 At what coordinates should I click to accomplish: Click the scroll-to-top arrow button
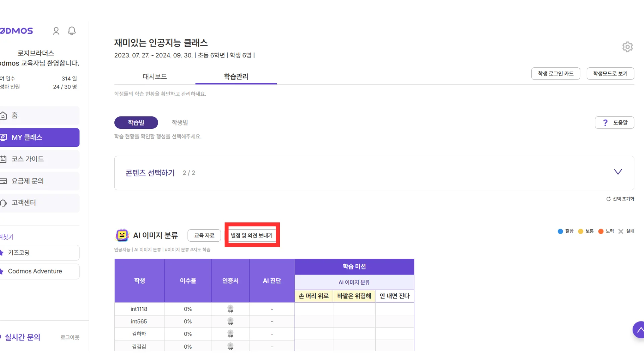pyautogui.click(x=639, y=330)
